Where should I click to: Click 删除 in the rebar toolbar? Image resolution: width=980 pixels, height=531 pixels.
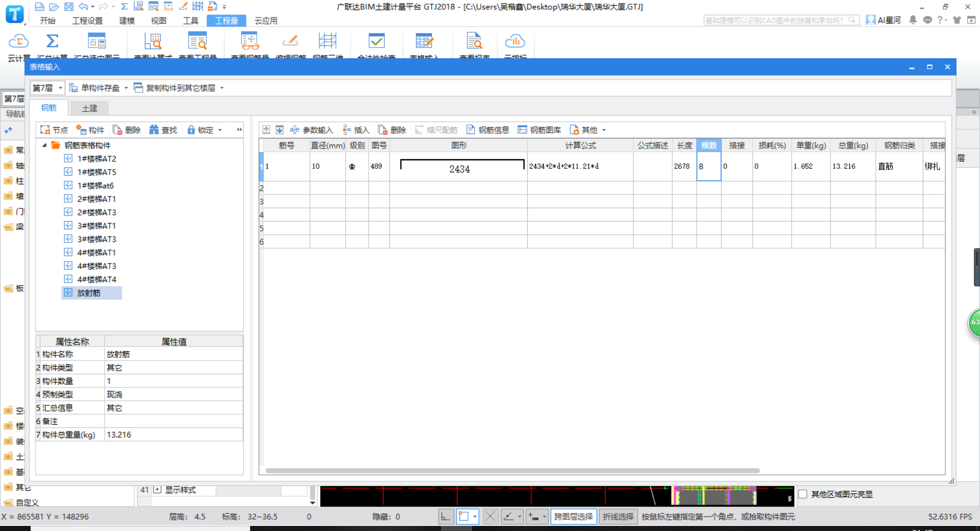(x=392, y=130)
